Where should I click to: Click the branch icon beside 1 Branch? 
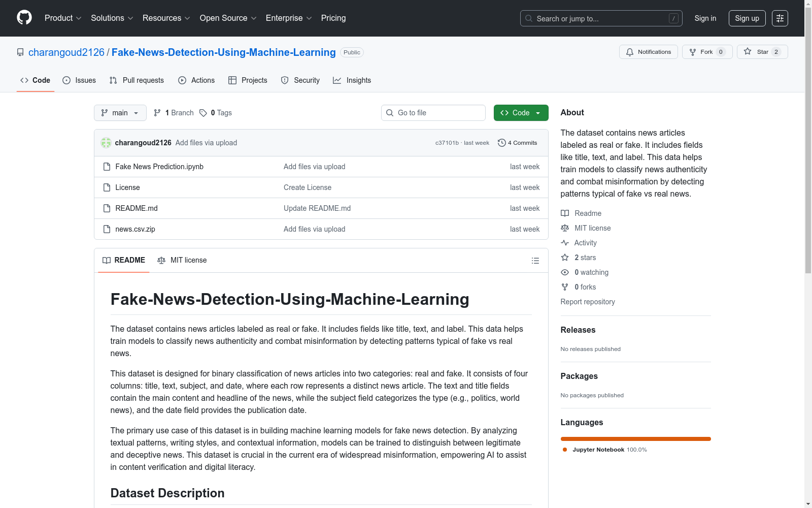click(x=157, y=113)
